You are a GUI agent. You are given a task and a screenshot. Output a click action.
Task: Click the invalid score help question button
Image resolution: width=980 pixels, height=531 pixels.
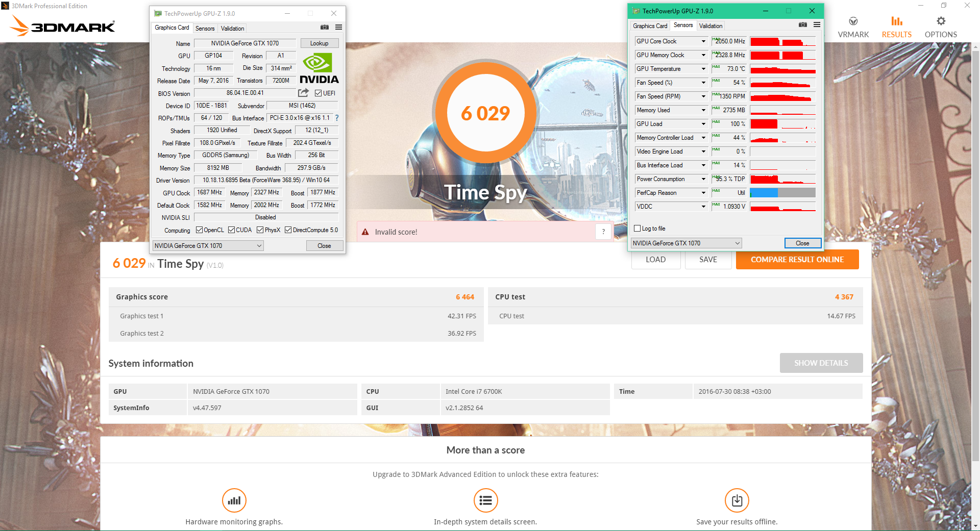pos(603,232)
